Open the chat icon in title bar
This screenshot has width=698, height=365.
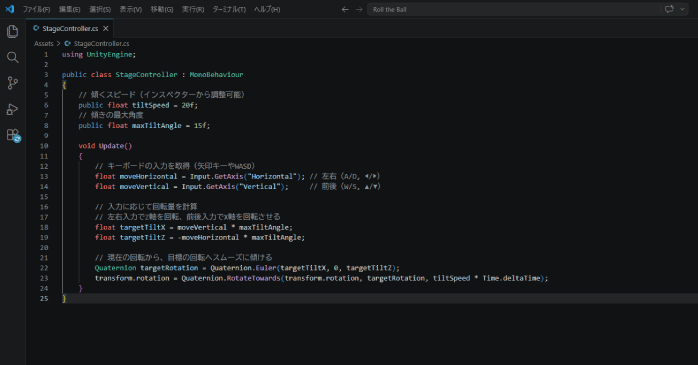point(669,9)
